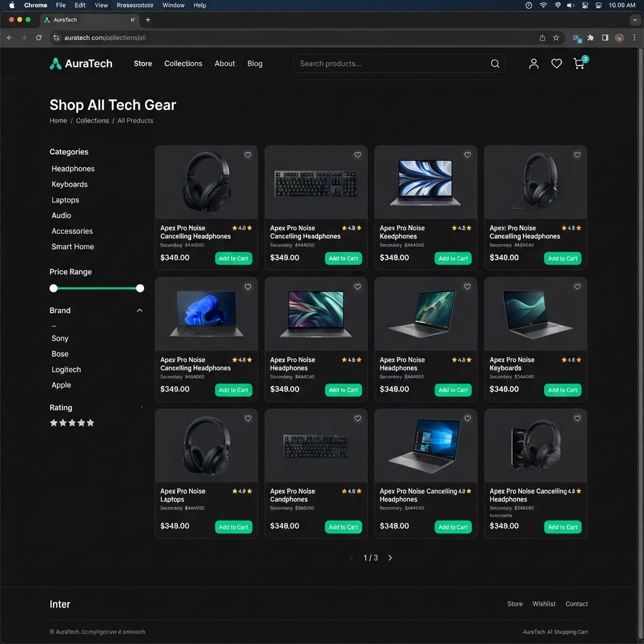Go to next page of products
The image size is (644, 644).
[x=390, y=558]
